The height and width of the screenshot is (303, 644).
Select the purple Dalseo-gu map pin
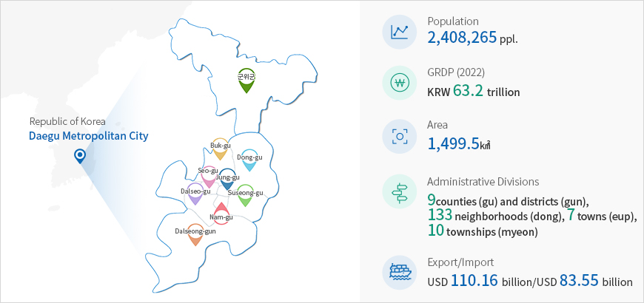coord(195,194)
